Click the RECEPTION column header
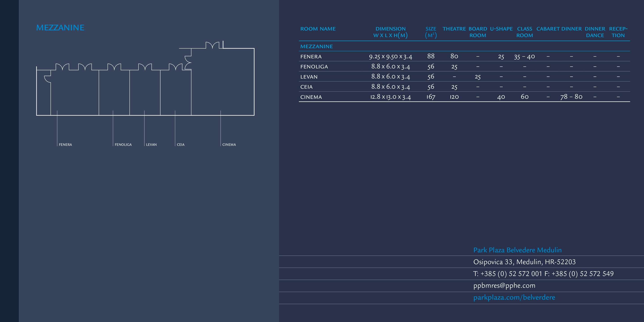Screen dimensions: 644x322 tap(618, 32)
